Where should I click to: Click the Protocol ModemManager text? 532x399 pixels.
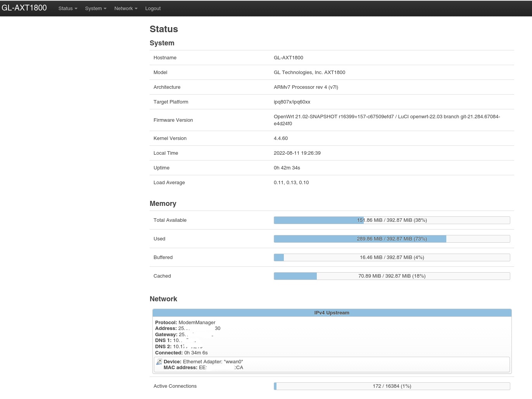185,323
